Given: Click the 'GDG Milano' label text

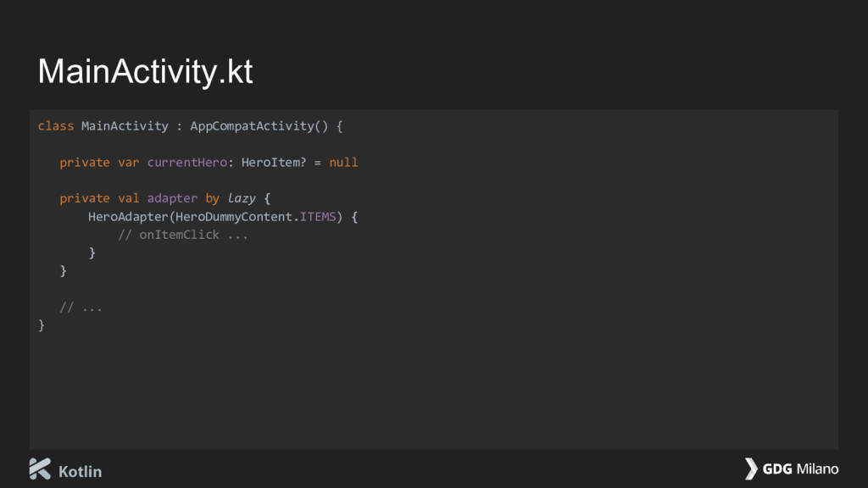Looking at the screenshot, I should pos(800,469).
